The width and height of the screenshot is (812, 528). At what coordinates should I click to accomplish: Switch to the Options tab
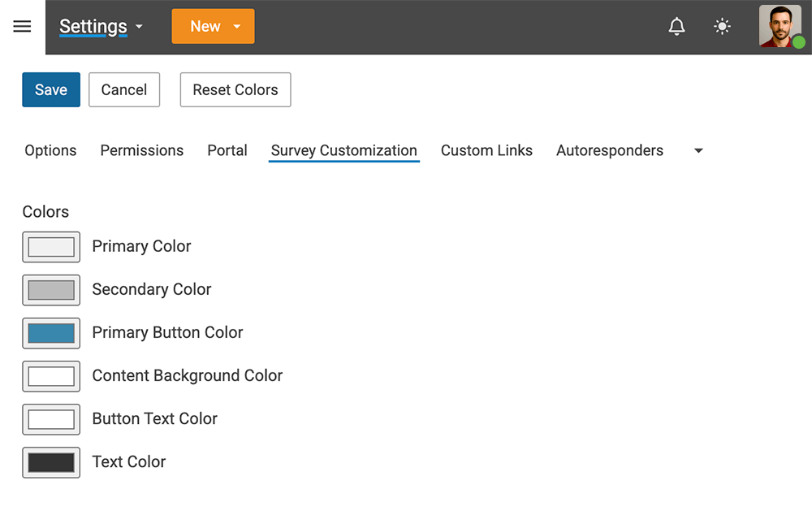pyautogui.click(x=50, y=151)
